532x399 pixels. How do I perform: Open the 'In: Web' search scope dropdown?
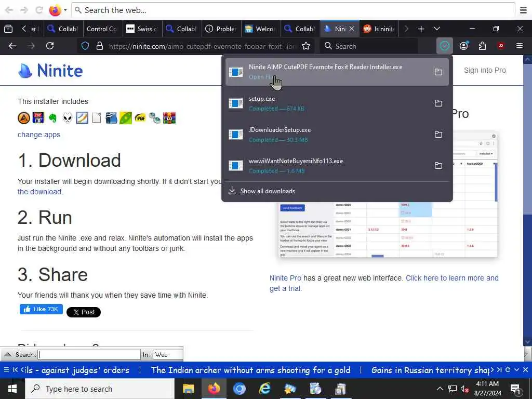(x=168, y=354)
